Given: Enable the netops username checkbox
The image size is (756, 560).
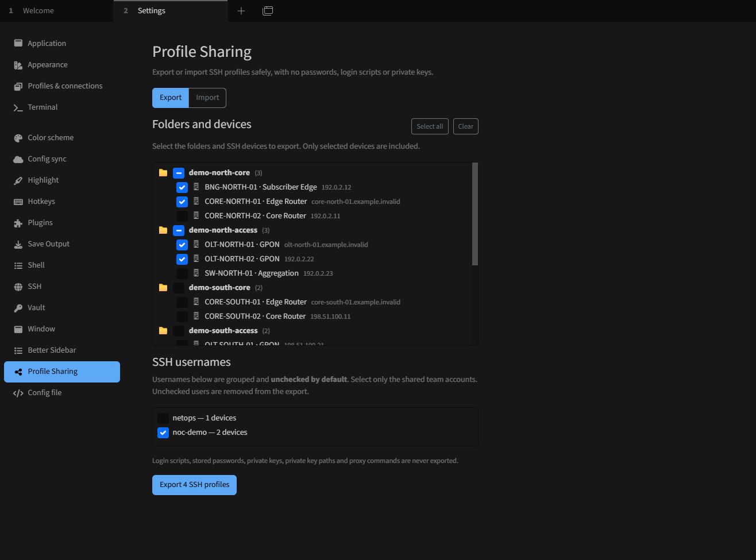Looking at the screenshot, I should pyautogui.click(x=163, y=418).
